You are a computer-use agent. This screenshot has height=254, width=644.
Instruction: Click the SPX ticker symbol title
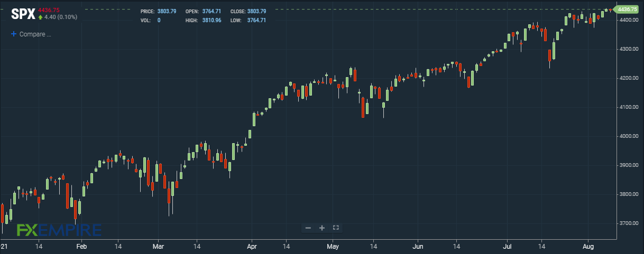click(x=23, y=14)
